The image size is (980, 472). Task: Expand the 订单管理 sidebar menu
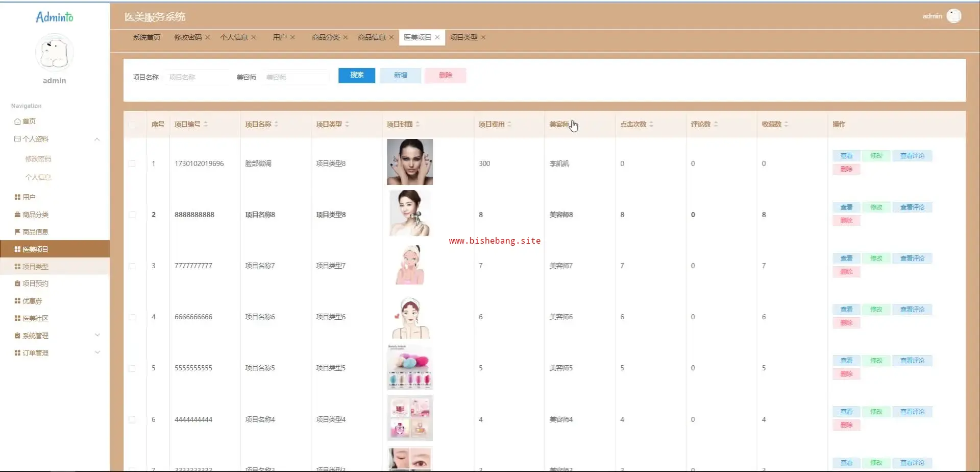pyautogui.click(x=97, y=352)
